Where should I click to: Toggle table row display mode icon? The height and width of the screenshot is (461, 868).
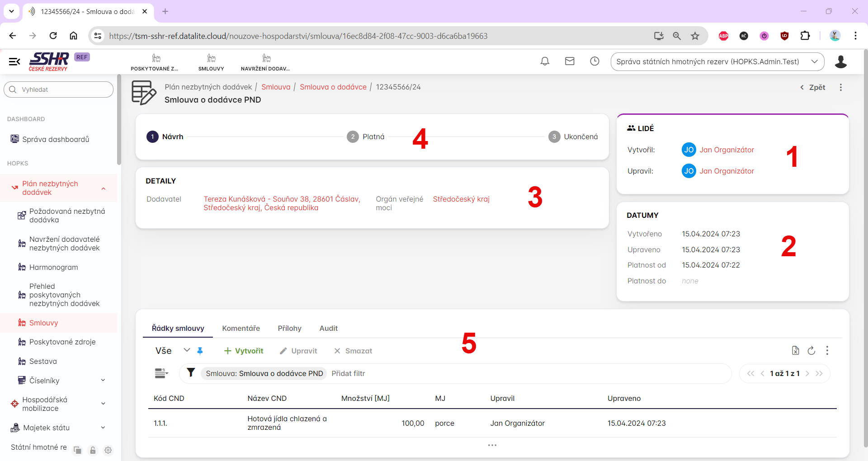pos(161,373)
